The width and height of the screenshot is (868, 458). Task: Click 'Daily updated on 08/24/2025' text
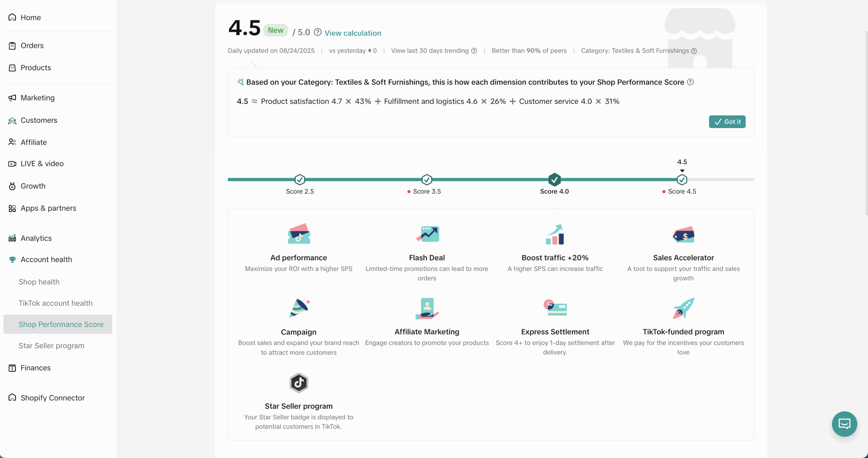(x=271, y=51)
